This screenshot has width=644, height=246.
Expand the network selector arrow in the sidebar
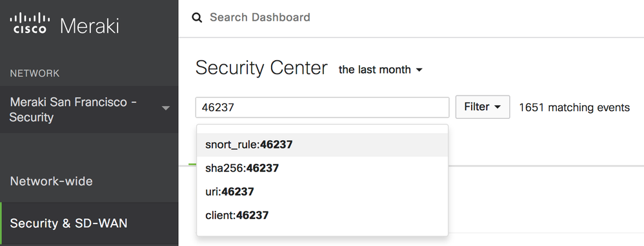[x=166, y=109]
